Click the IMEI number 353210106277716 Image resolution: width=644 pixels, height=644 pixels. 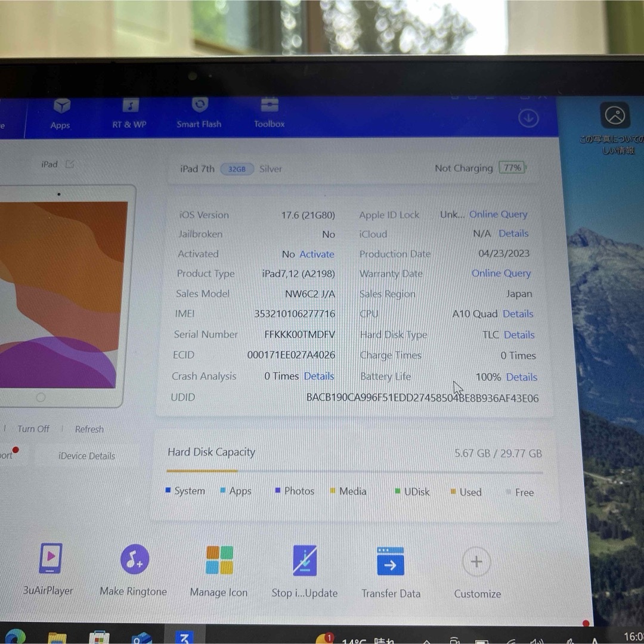tap(295, 314)
